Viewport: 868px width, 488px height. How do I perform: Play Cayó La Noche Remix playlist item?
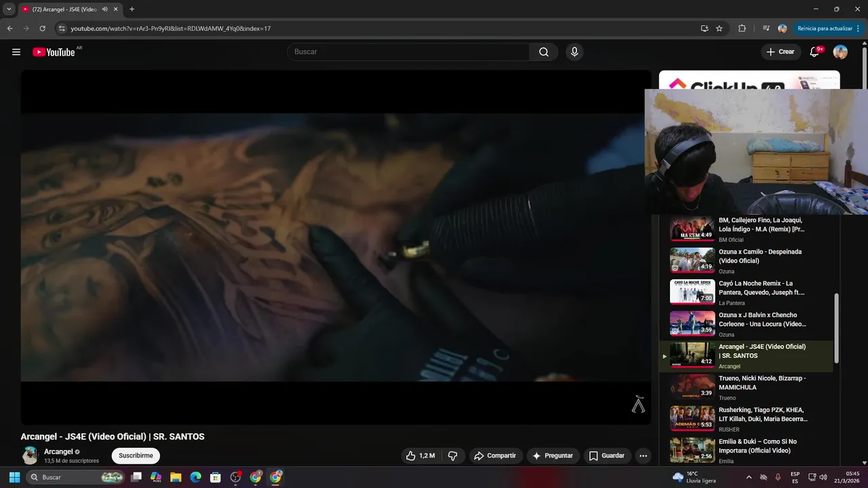746,293
